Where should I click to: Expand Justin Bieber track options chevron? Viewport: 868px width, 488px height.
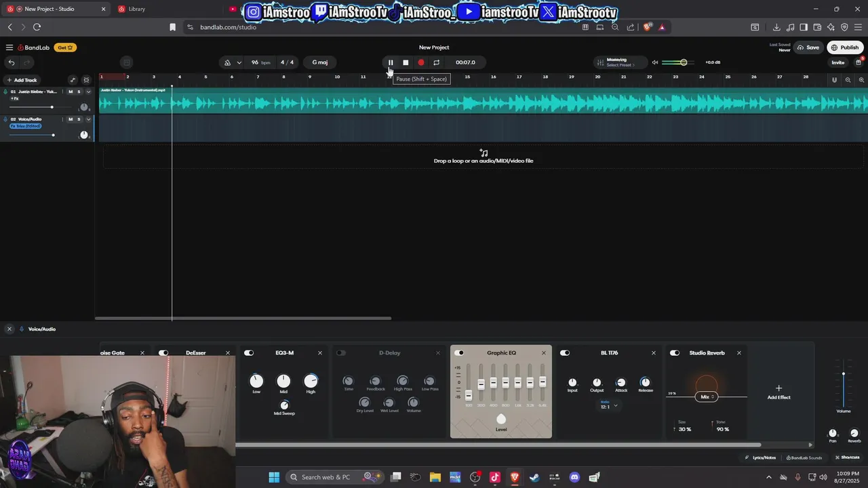coord(88,91)
